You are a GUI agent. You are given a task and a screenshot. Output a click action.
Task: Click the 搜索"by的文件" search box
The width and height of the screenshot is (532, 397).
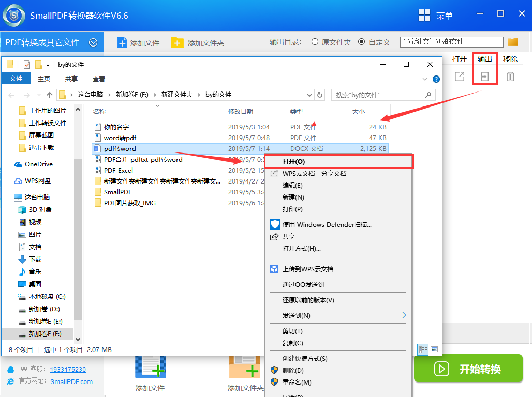pos(383,95)
